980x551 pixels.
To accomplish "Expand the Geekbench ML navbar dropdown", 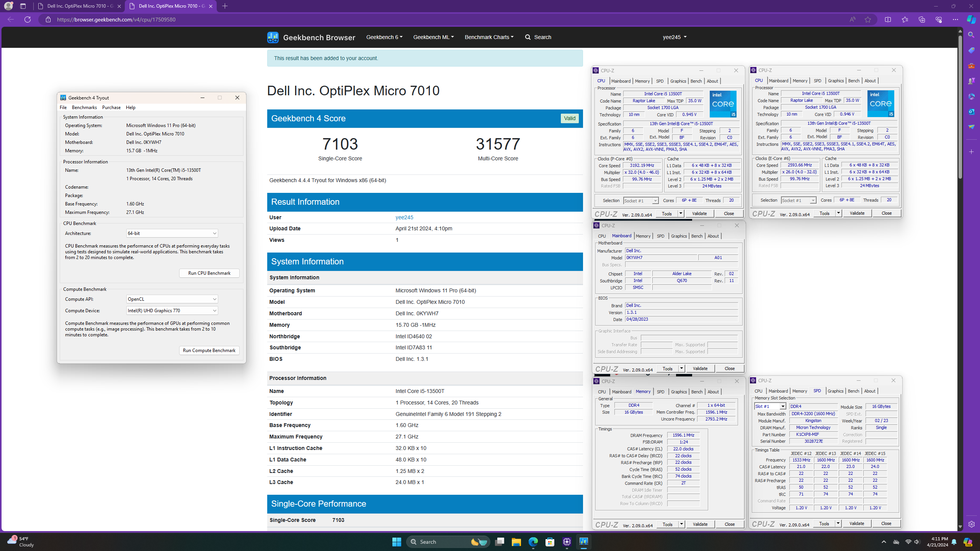I will coord(433,37).
